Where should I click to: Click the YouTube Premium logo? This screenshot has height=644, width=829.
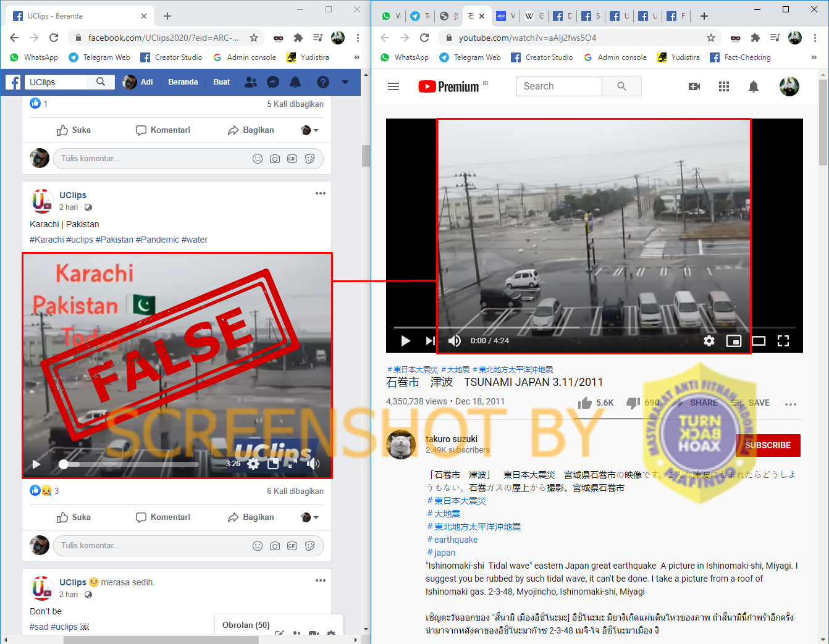449,86
